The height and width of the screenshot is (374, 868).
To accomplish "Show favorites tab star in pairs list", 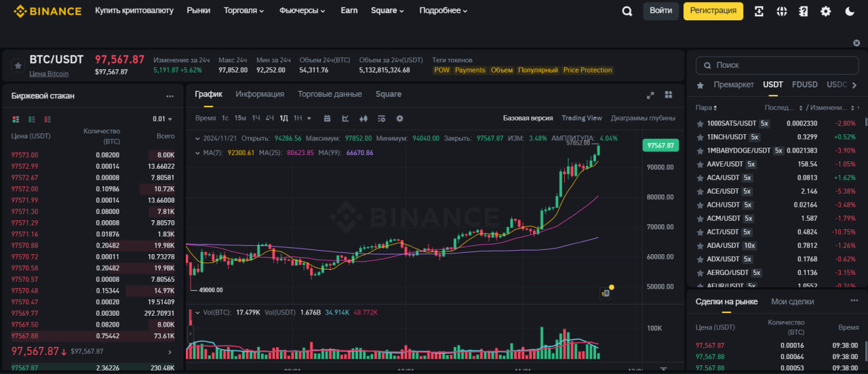I will pos(701,85).
